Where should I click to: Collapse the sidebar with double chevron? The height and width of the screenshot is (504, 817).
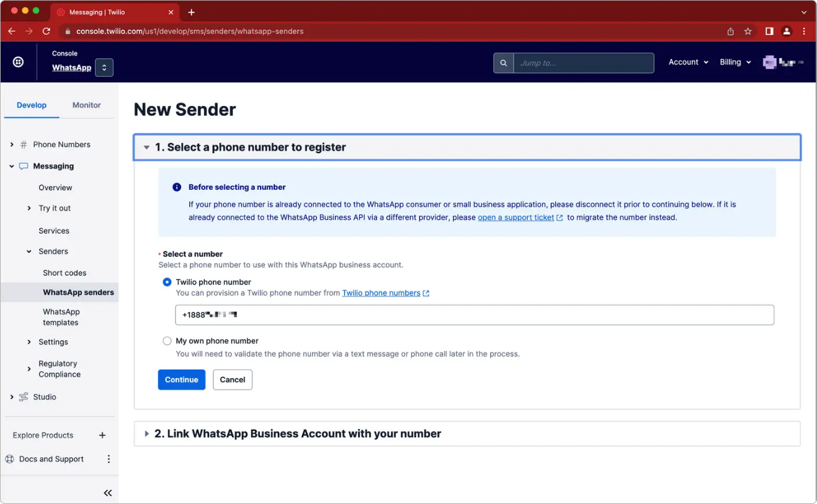[108, 493]
